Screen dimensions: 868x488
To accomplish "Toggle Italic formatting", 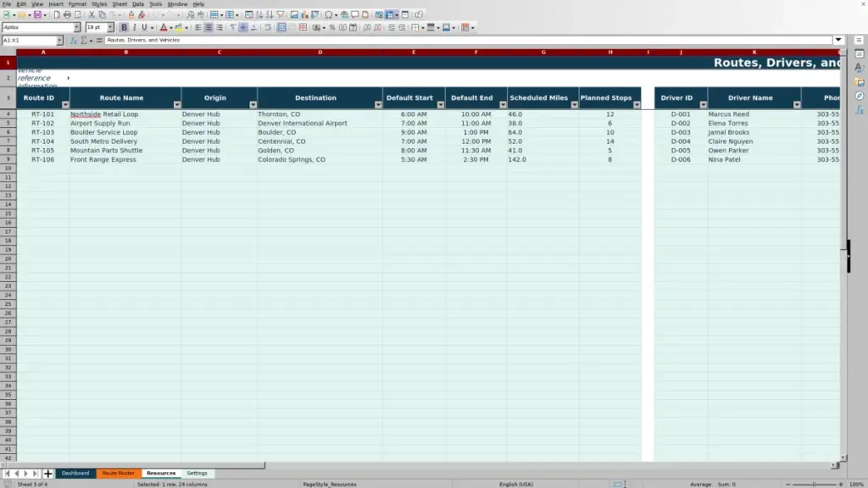I will 135,28.
